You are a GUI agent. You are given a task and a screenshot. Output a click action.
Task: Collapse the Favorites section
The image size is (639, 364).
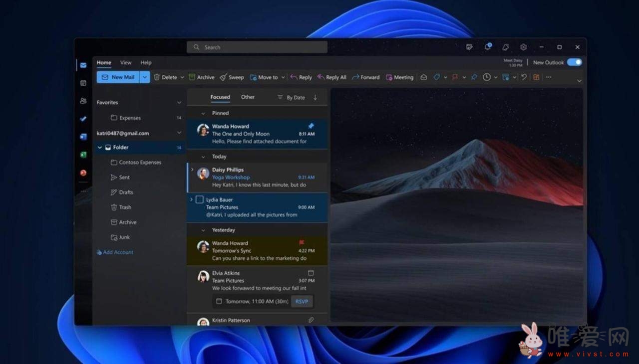point(179,102)
